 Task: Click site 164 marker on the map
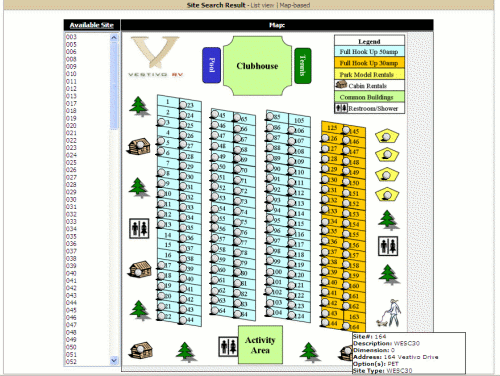pyautogui.click(x=346, y=326)
